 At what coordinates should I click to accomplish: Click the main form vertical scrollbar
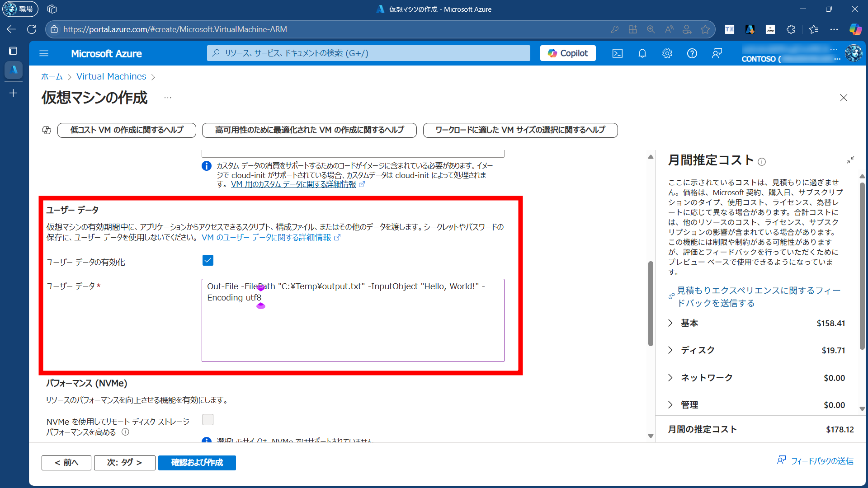(x=651, y=303)
